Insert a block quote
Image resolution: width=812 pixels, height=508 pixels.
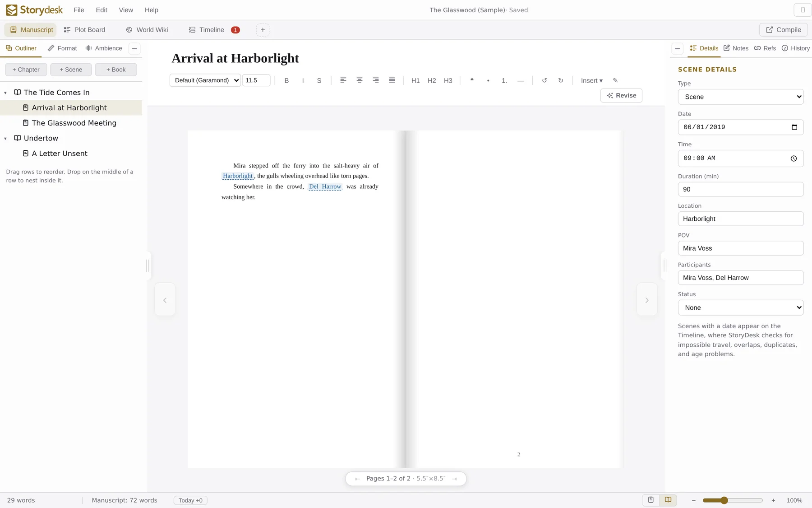472,80
